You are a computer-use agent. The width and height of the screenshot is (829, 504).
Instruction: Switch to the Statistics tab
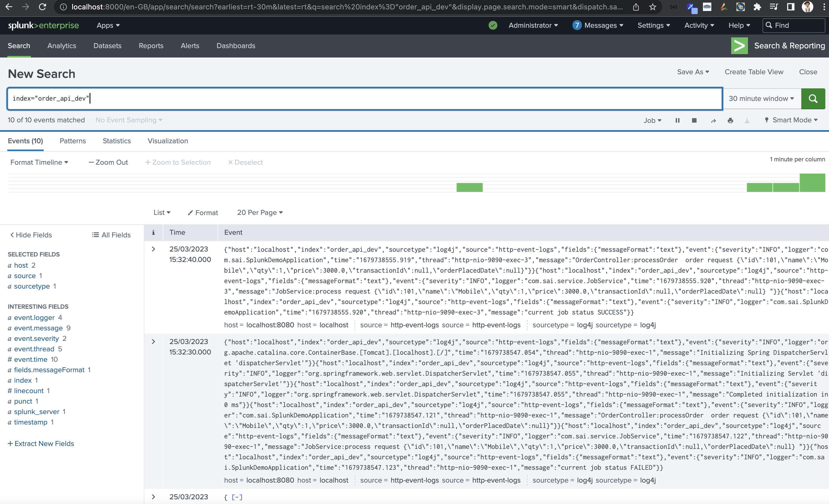[116, 141]
